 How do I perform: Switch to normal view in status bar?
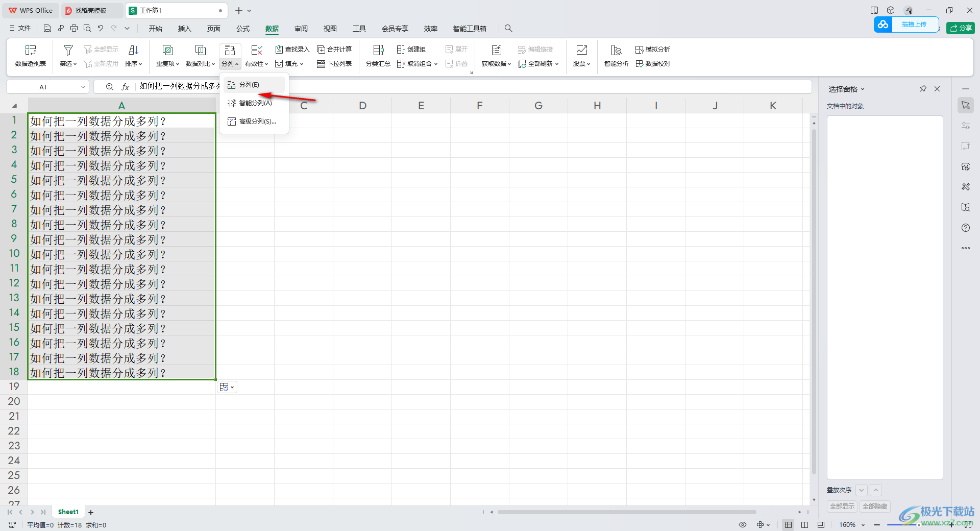[789, 525]
